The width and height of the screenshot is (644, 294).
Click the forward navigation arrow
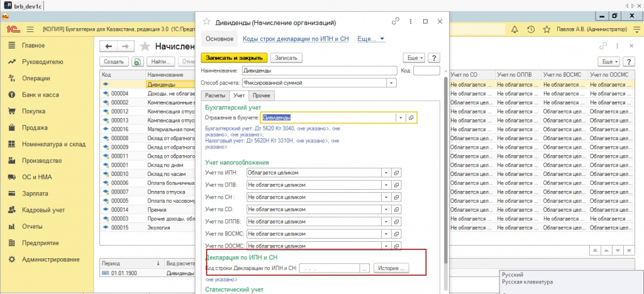click(126, 46)
